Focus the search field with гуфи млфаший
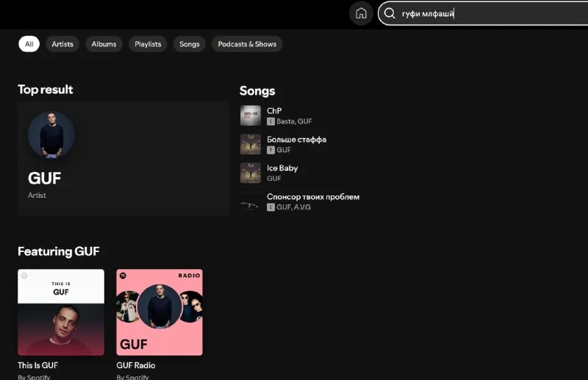Image resolution: width=588 pixels, height=380 pixels. coord(483,13)
